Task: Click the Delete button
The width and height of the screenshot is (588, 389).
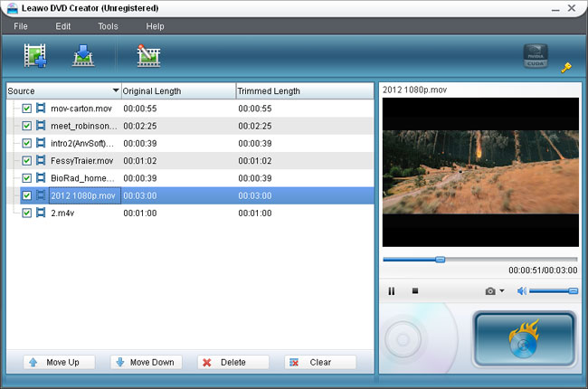Action: click(x=233, y=362)
